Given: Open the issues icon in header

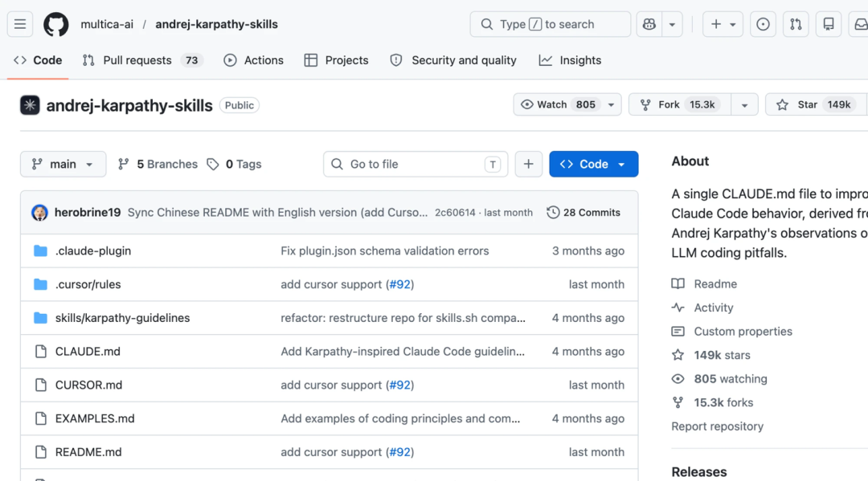Looking at the screenshot, I should (x=763, y=24).
